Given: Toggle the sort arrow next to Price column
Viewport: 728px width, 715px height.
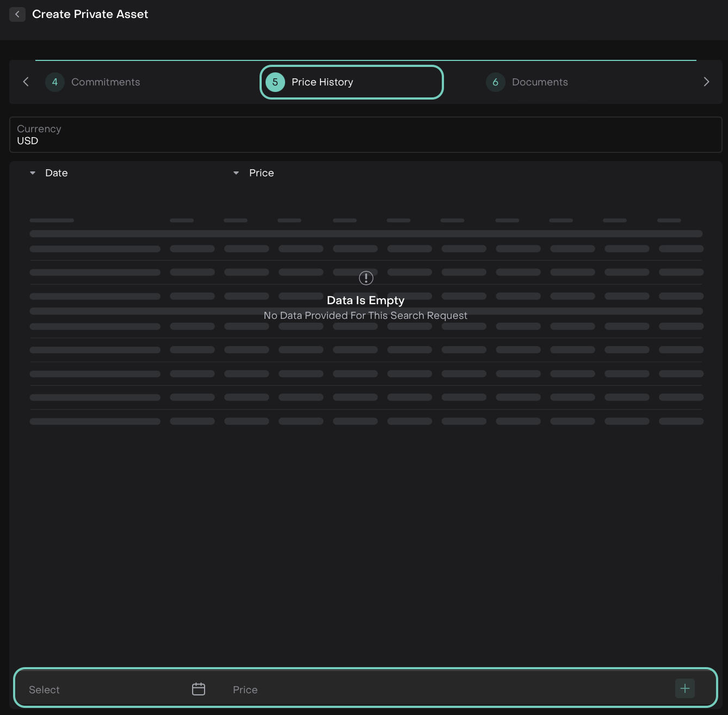Looking at the screenshot, I should point(236,173).
